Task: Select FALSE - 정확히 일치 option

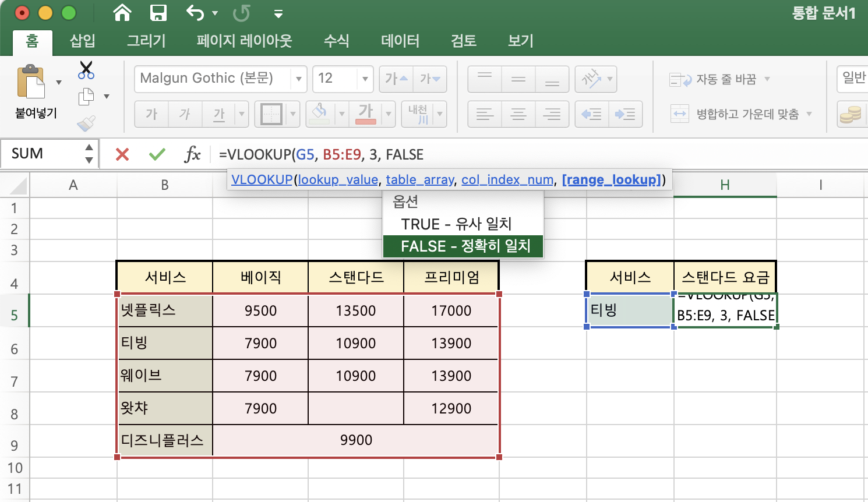Action: pos(463,246)
